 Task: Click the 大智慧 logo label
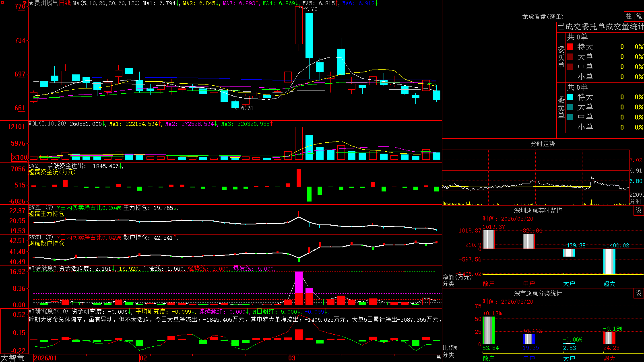tap(12, 358)
